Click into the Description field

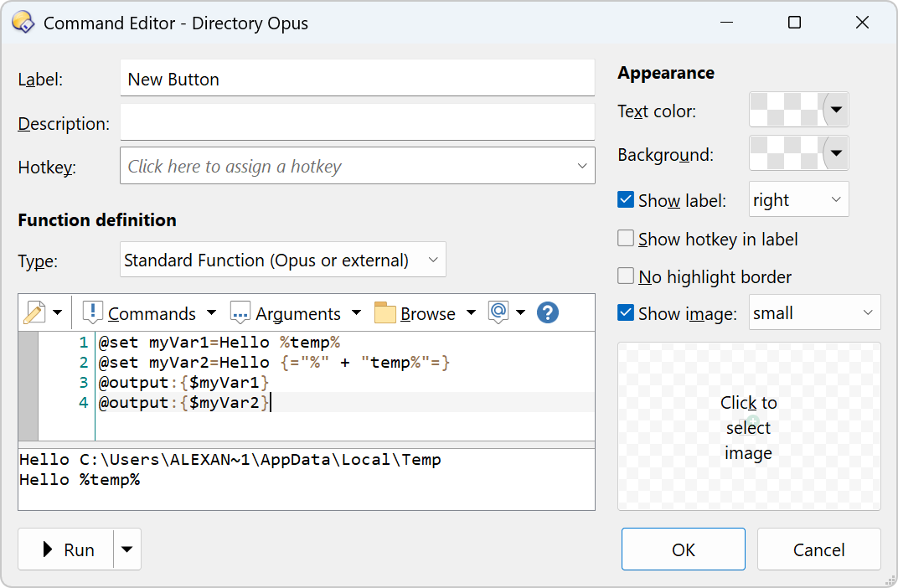coord(358,122)
